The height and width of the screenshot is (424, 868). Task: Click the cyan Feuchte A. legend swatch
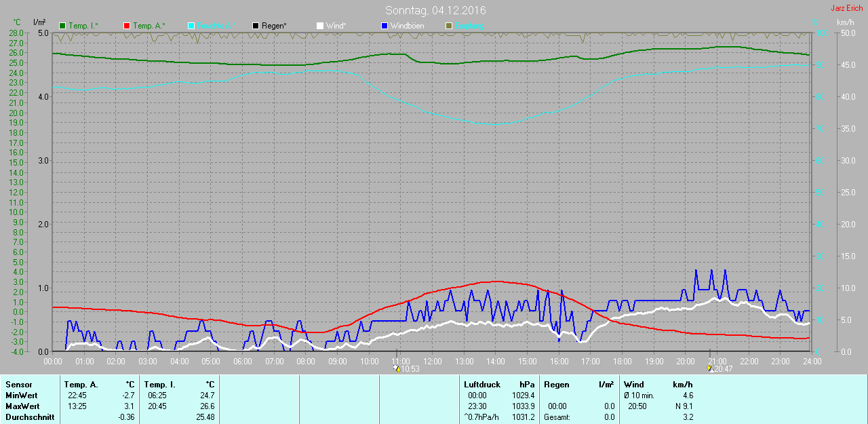click(x=191, y=26)
